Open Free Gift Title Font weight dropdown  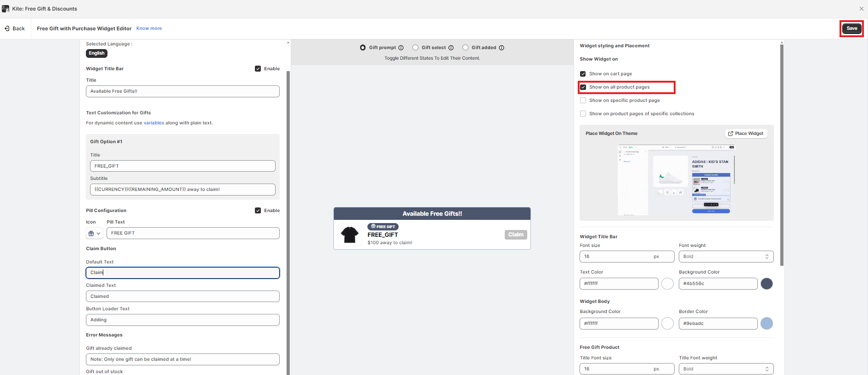point(726,369)
